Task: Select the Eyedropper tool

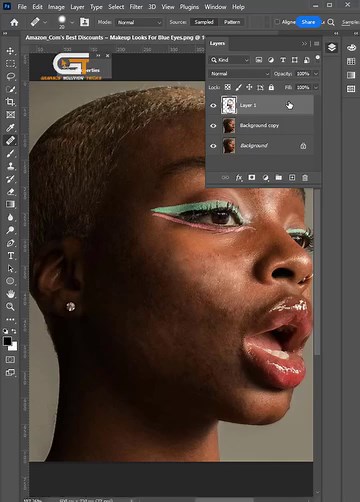Action: 10,127
